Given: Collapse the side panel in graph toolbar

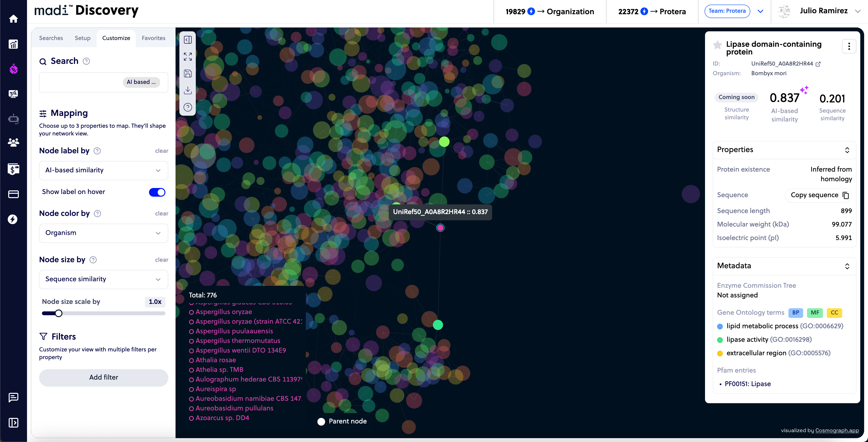Looking at the screenshot, I should coord(188,40).
